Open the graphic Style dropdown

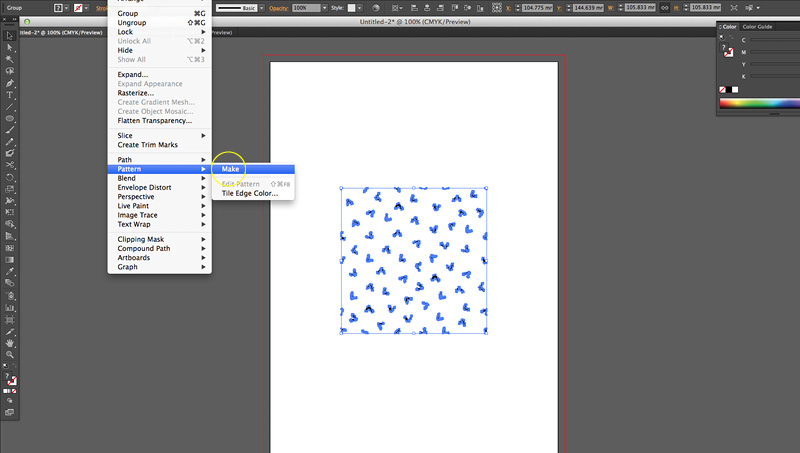tap(360, 8)
